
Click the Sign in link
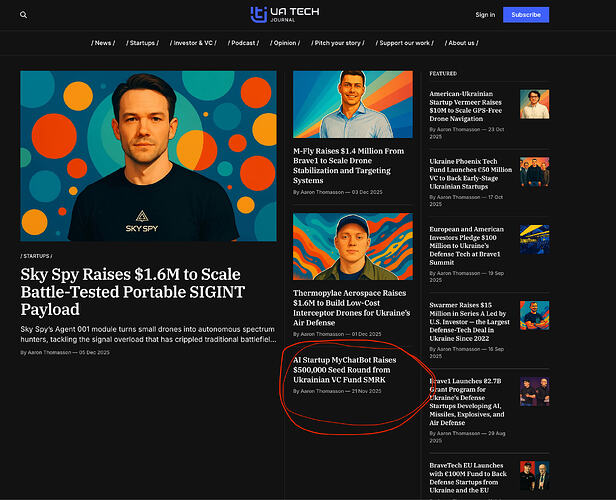click(485, 15)
